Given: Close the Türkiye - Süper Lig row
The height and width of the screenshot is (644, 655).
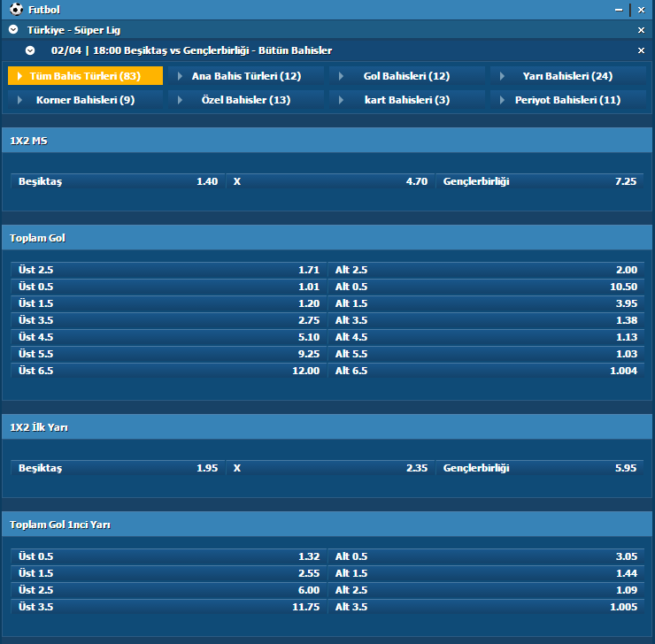Looking at the screenshot, I should point(641,30).
